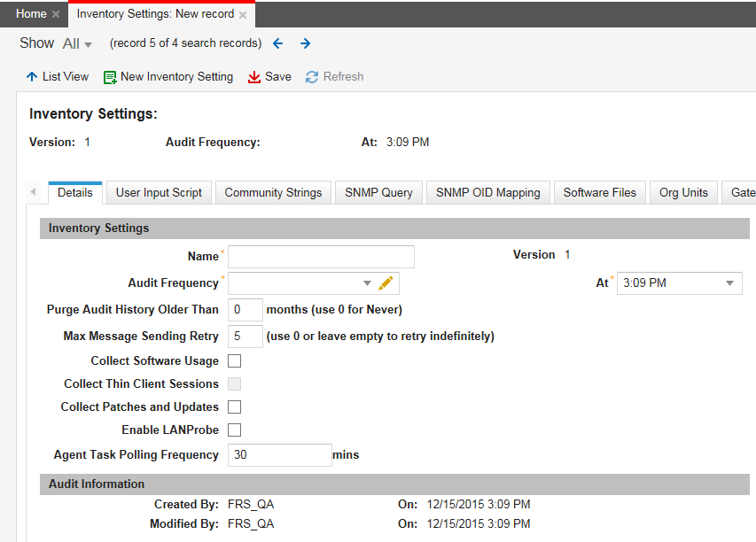Click the Refresh icon
The height and width of the screenshot is (542, 756).
point(312,76)
